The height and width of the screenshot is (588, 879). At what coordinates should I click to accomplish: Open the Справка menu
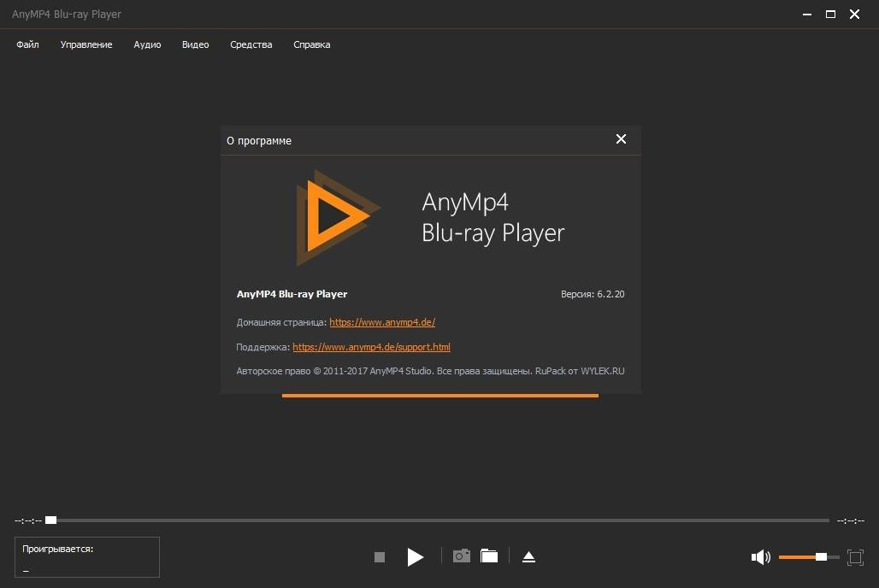(x=312, y=44)
